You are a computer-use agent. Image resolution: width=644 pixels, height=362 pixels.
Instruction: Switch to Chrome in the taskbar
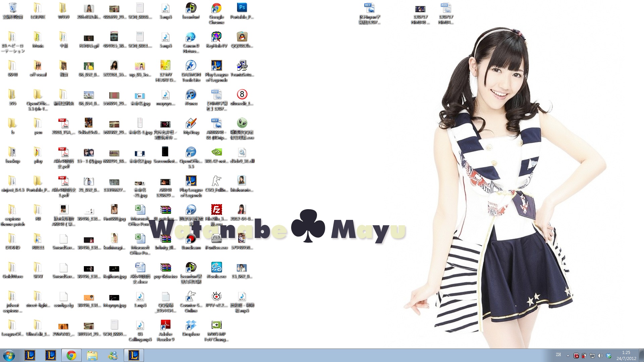(71, 355)
